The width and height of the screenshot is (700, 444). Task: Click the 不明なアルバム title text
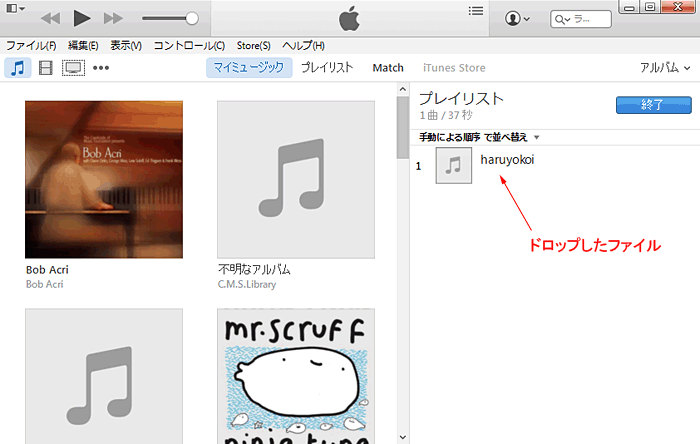click(254, 270)
